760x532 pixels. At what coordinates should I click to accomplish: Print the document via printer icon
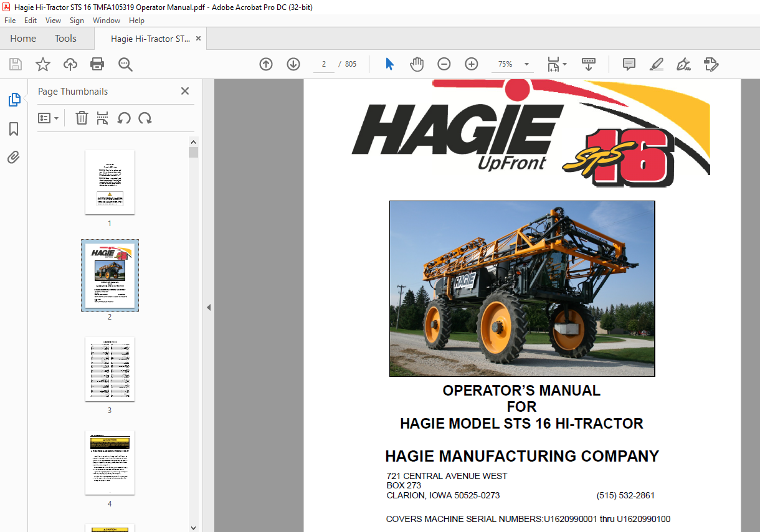97,64
